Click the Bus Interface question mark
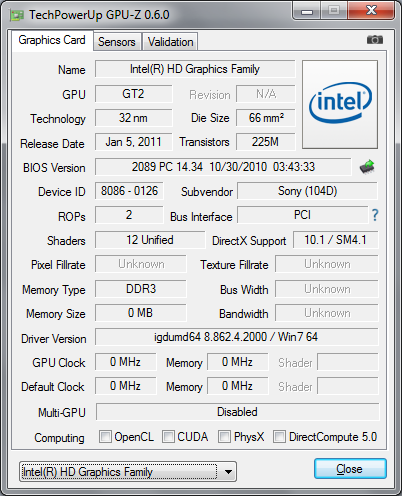Image resolution: width=402 pixels, height=496 pixels. [375, 215]
